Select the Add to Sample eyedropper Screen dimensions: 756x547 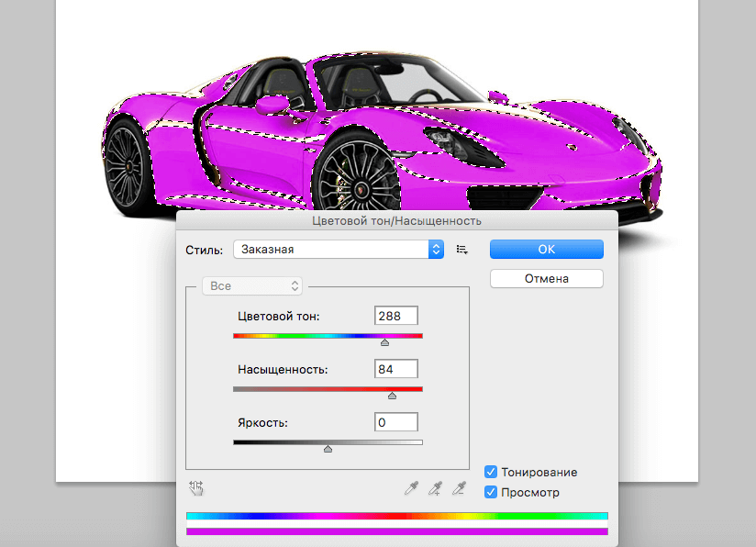(x=435, y=489)
